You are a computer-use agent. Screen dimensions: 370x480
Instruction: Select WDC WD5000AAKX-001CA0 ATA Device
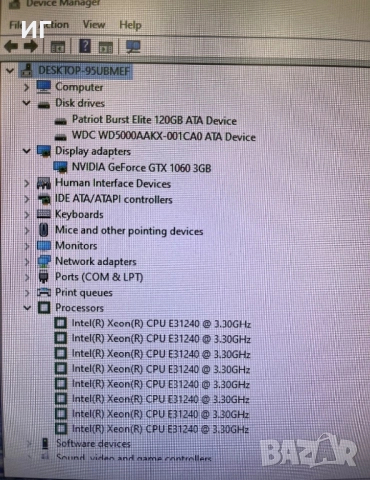tap(164, 136)
